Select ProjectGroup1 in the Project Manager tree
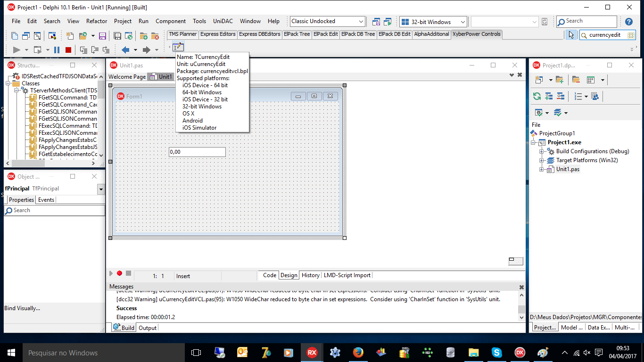 (x=557, y=133)
